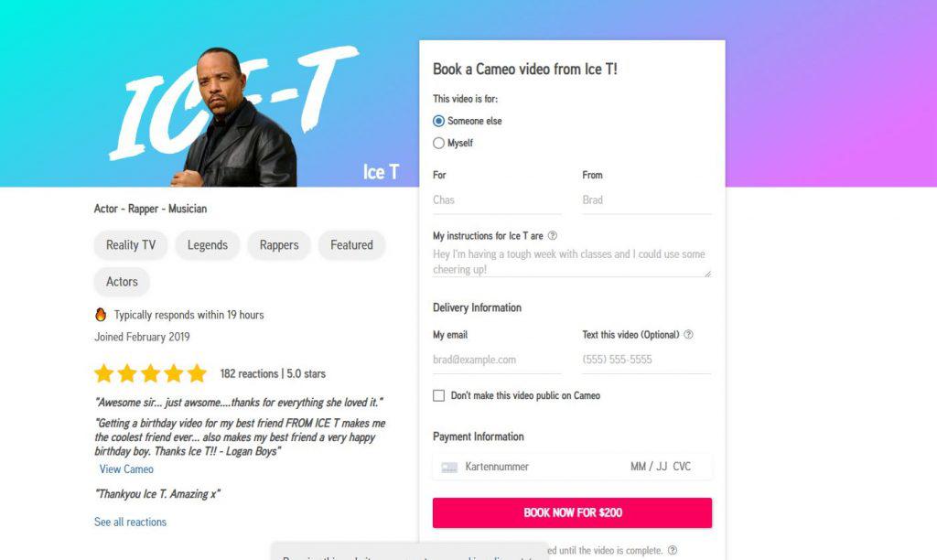Click the five-star rating icons
This screenshot has height=560, width=937.
click(x=150, y=373)
